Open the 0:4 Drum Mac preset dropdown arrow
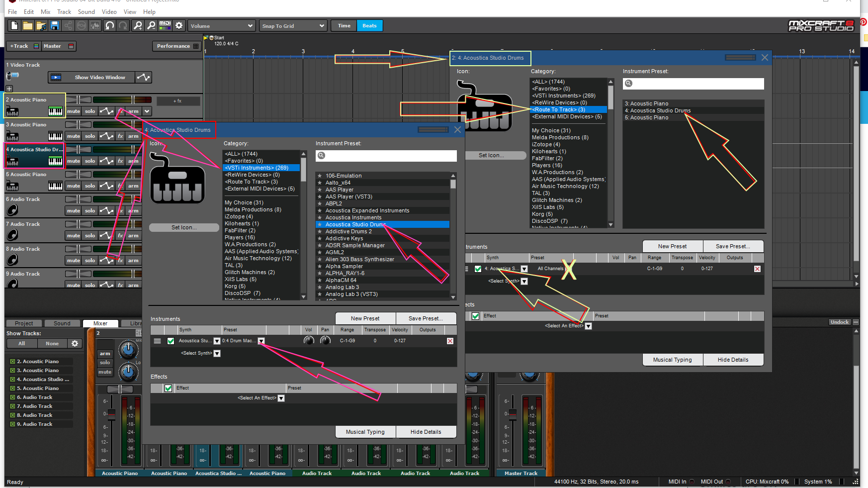Screen dimensions: 868x488 pyautogui.click(x=261, y=341)
